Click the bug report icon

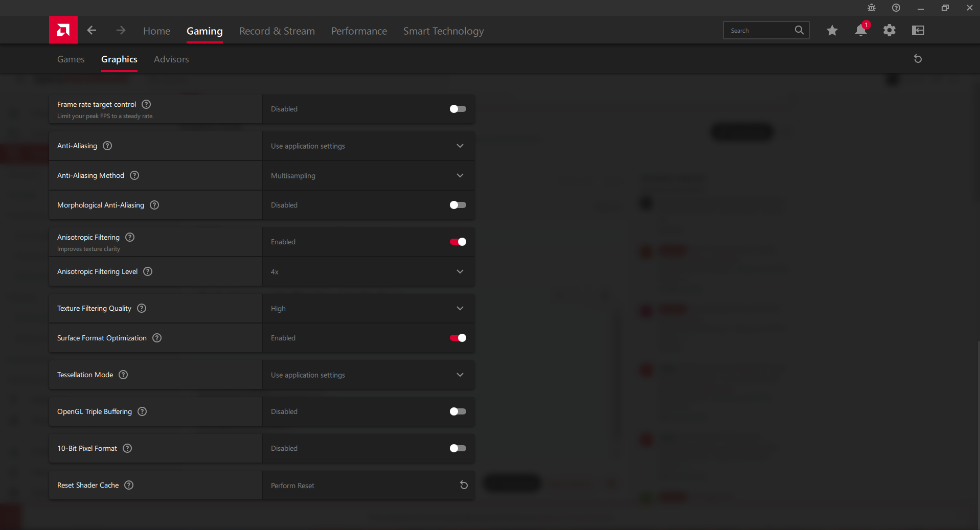872,8
